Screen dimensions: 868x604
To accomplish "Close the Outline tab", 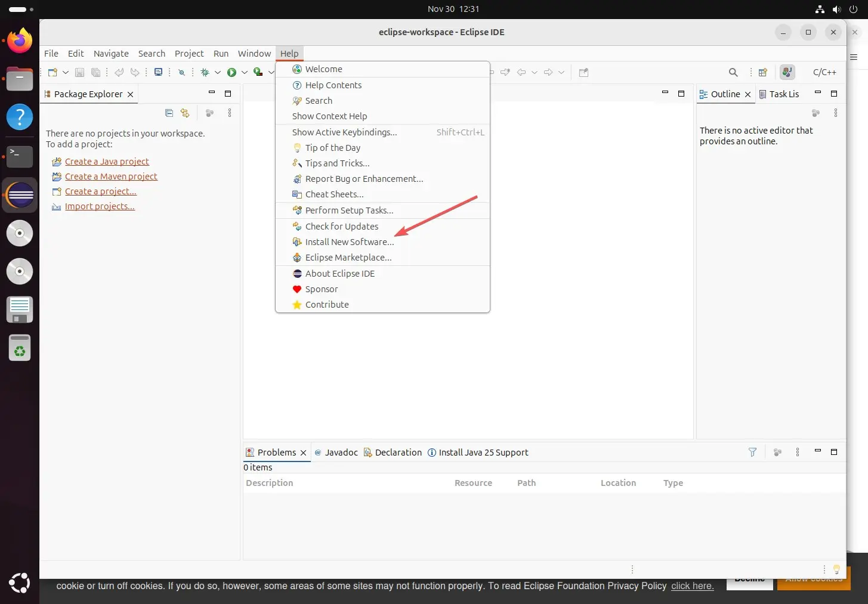I will pos(747,94).
